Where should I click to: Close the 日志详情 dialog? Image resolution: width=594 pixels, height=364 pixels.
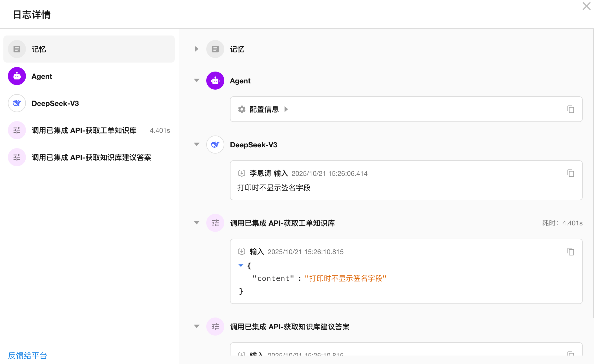click(x=586, y=6)
